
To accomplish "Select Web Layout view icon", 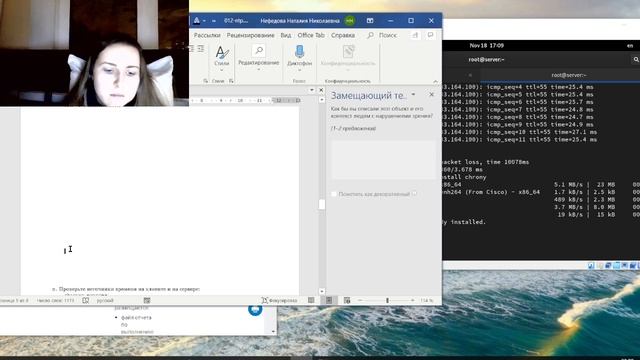I will [x=347, y=300].
